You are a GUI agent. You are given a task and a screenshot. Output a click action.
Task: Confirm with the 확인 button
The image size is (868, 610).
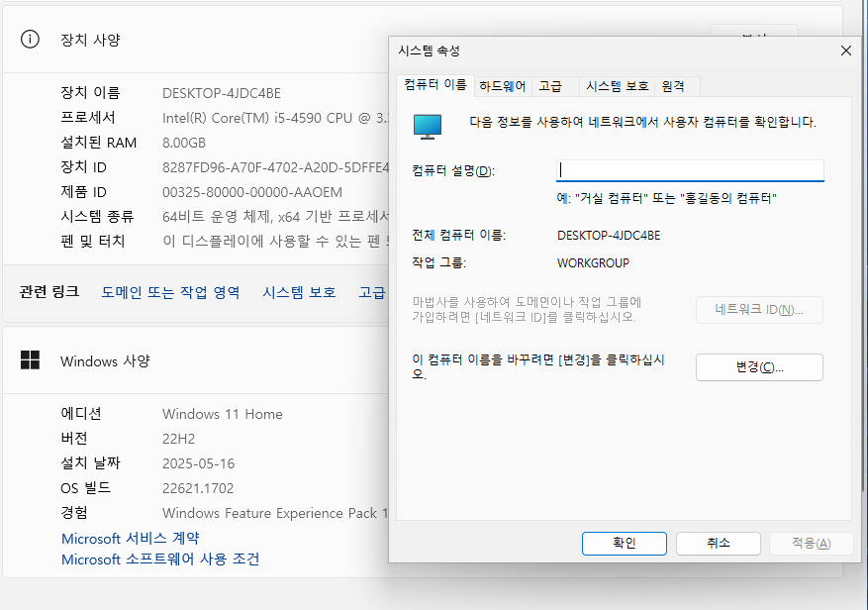(x=624, y=543)
